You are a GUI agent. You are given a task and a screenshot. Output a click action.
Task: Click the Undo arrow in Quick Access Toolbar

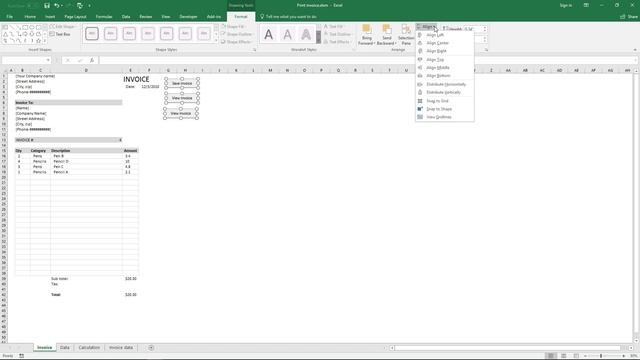[x=57, y=6]
